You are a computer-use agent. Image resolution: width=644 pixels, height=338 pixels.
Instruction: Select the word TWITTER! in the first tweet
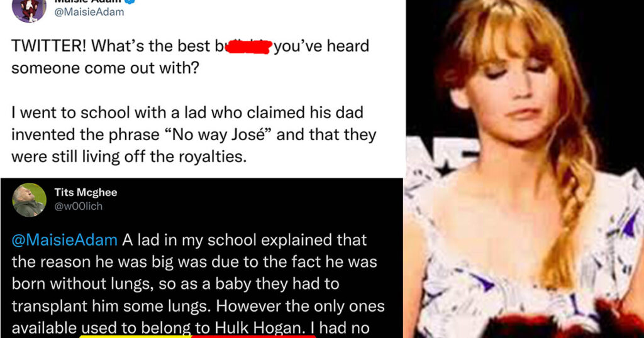point(49,46)
